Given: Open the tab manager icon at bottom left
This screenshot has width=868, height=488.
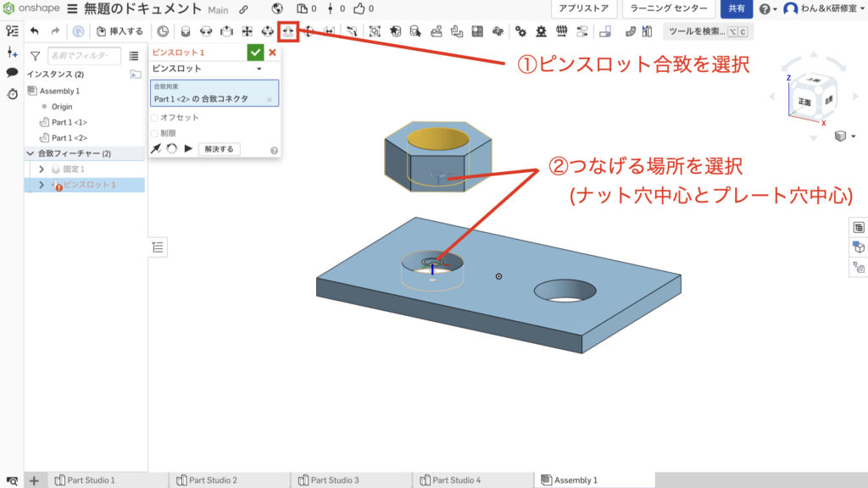Looking at the screenshot, I should 12,480.
